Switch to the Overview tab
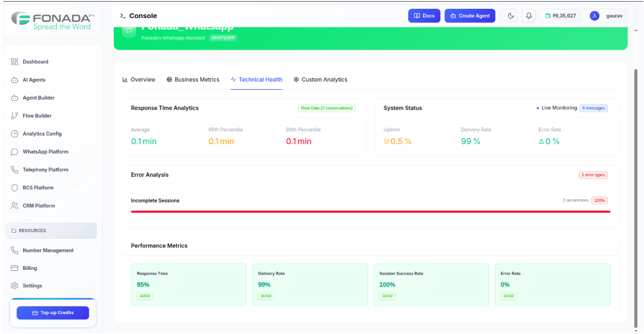This screenshot has height=334, width=644. 139,80
